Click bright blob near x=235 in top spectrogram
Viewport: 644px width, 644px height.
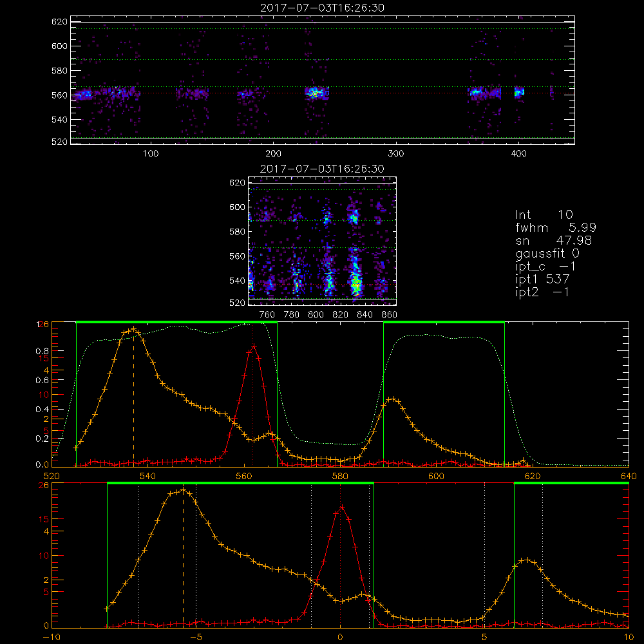point(316,93)
